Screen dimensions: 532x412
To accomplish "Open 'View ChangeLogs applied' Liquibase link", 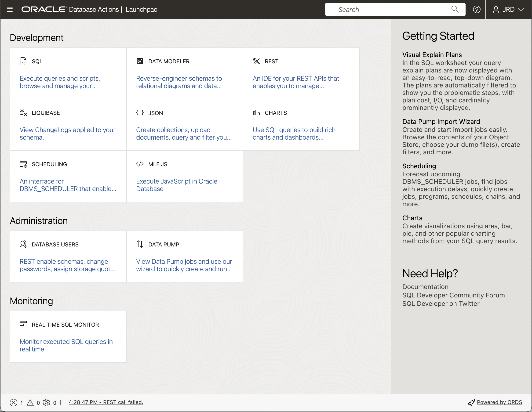I will 67,134.
